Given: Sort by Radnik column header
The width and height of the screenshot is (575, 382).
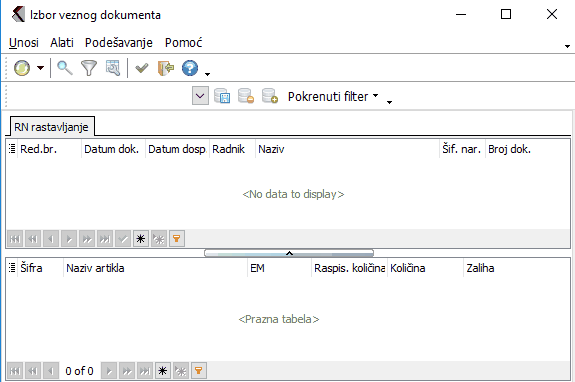Looking at the screenshot, I should tap(232, 149).
